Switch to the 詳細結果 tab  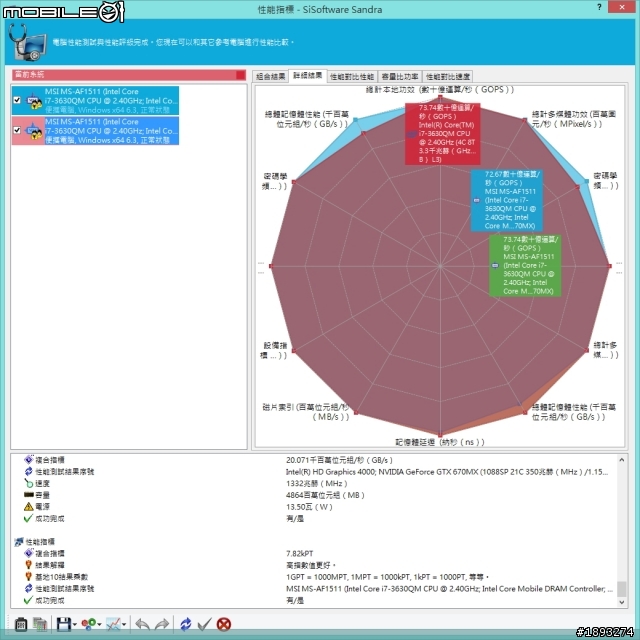pos(308,76)
